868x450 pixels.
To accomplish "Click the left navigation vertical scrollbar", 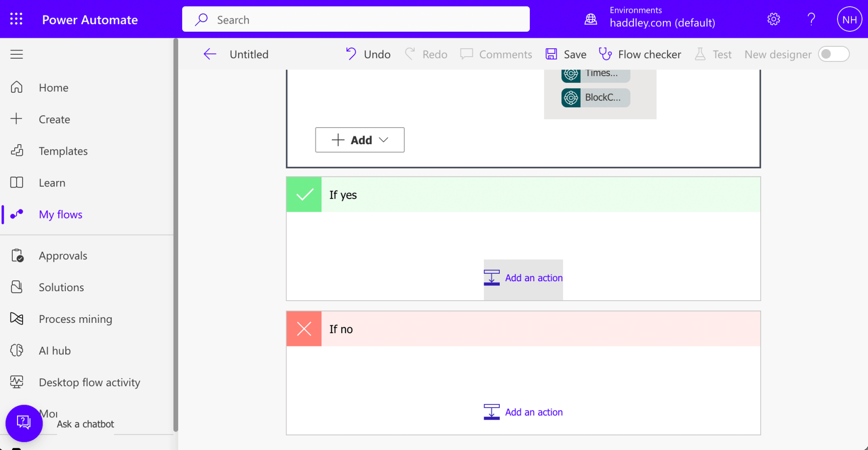I will pos(176,235).
